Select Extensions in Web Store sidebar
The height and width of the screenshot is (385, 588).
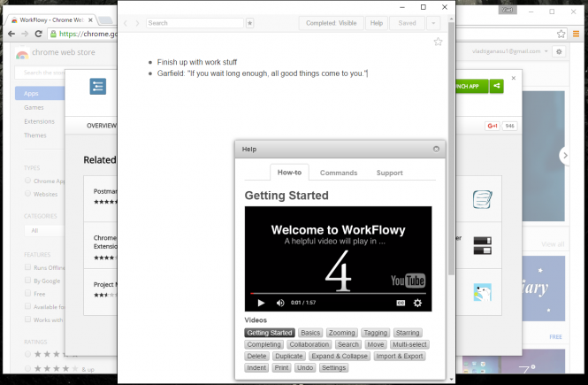(39, 121)
